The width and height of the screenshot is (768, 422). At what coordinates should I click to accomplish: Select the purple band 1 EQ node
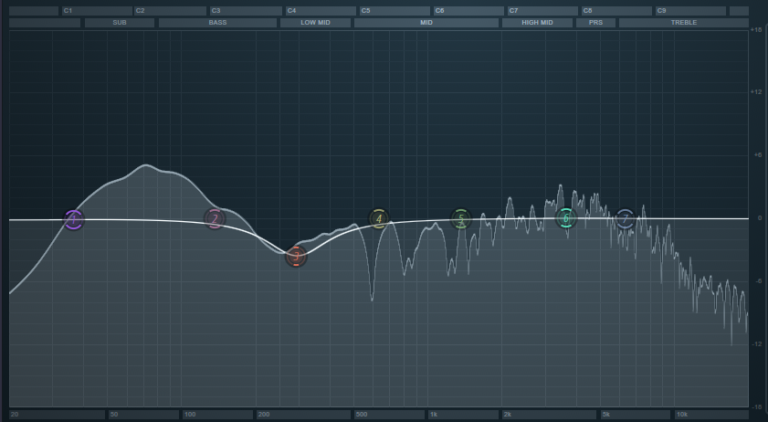click(x=73, y=220)
